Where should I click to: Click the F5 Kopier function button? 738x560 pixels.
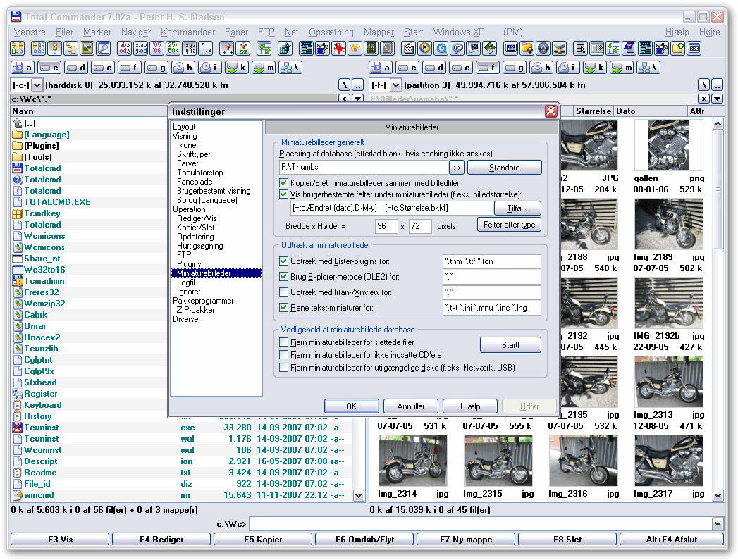[x=263, y=540]
